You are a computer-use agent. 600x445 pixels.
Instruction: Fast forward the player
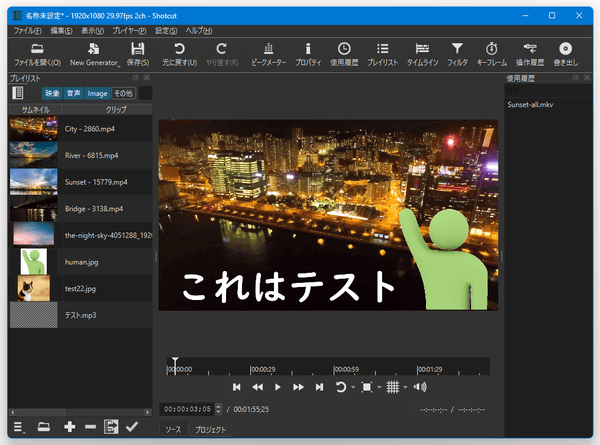298,387
